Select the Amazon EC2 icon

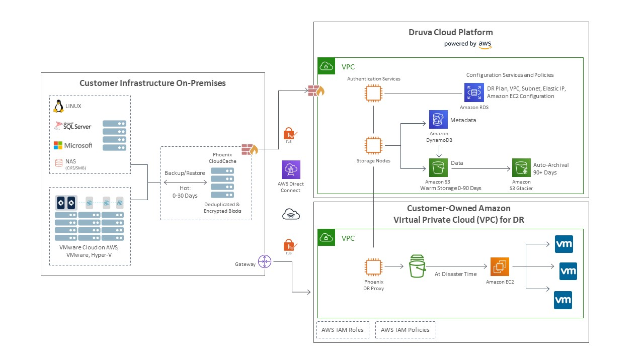pyautogui.click(x=500, y=267)
